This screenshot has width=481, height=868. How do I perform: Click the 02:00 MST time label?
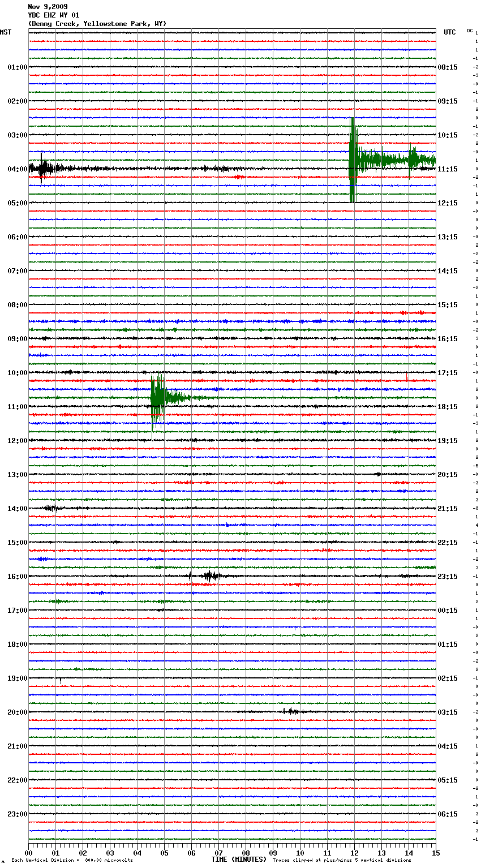pos(18,101)
